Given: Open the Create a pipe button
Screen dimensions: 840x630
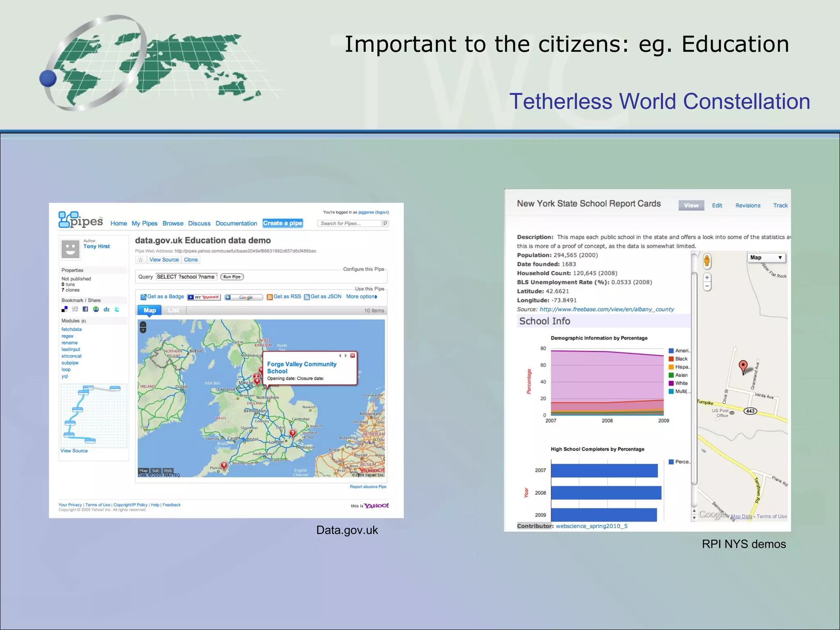Looking at the screenshot, I should coord(283,223).
